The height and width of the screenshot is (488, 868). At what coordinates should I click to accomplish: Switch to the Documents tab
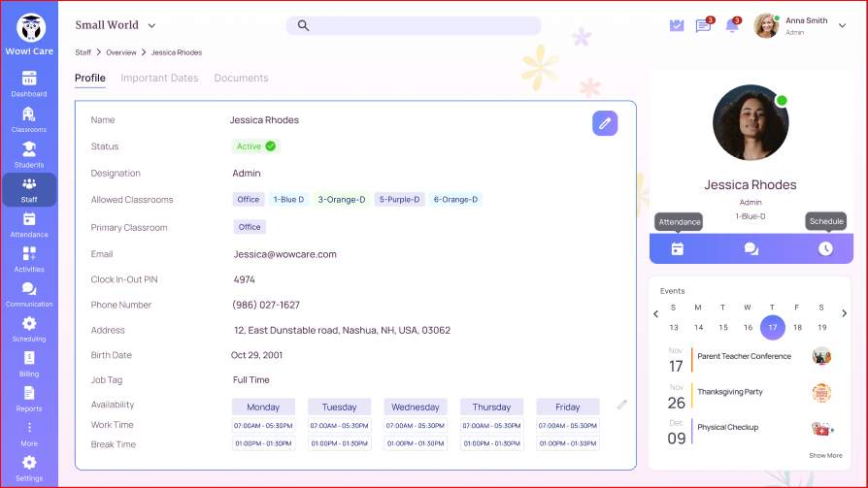[241, 79]
